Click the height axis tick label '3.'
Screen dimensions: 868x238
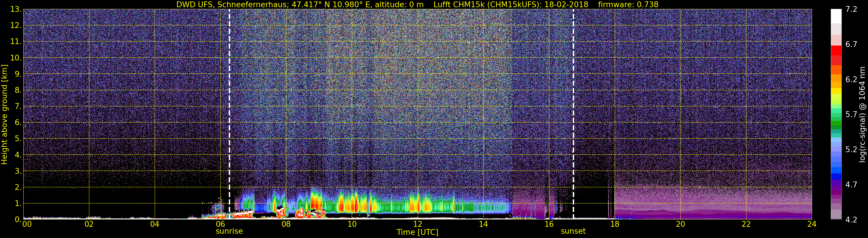[x=18, y=171]
